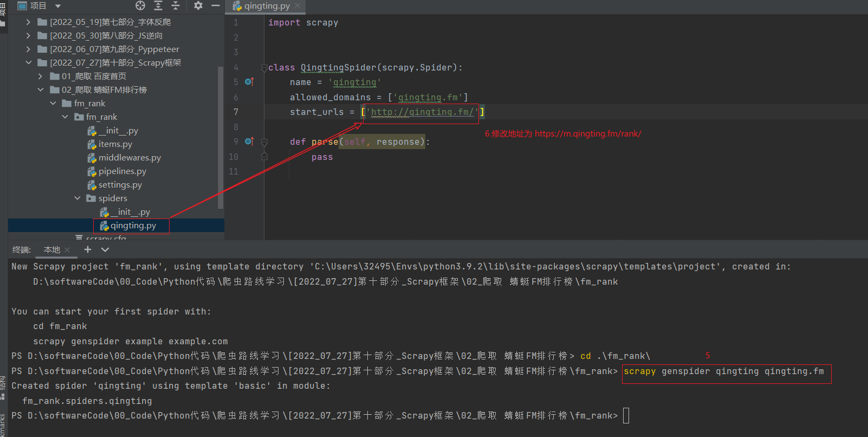The image size is (868, 437).
Task: Close the qingting.py editor tab
Action: pyautogui.click(x=297, y=6)
